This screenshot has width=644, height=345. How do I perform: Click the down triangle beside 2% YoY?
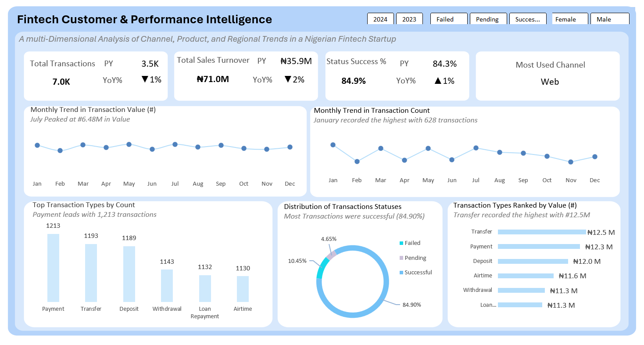288,79
